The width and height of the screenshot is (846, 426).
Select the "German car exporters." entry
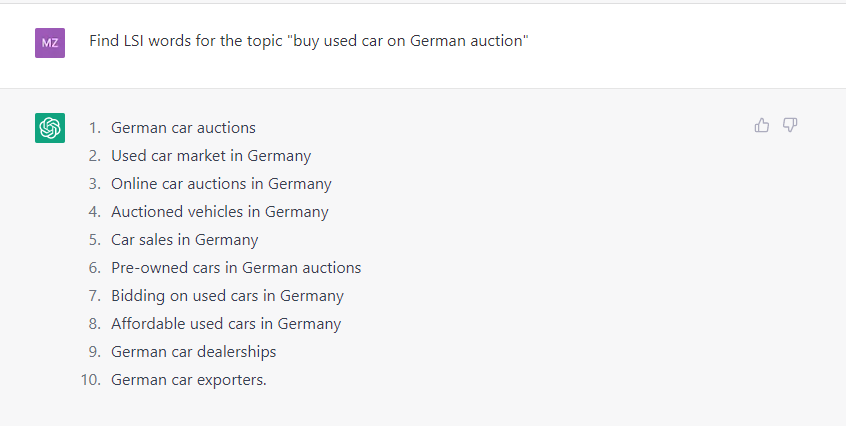click(189, 380)
